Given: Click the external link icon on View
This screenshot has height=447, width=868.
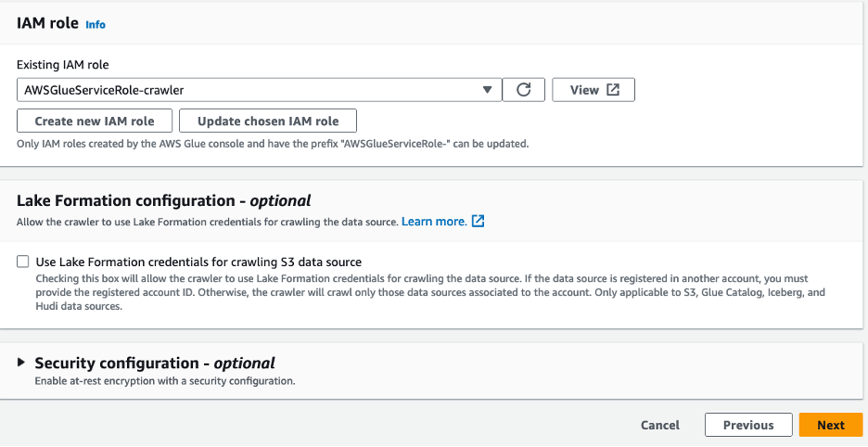Looking at the screenshot, I should 613,90.
